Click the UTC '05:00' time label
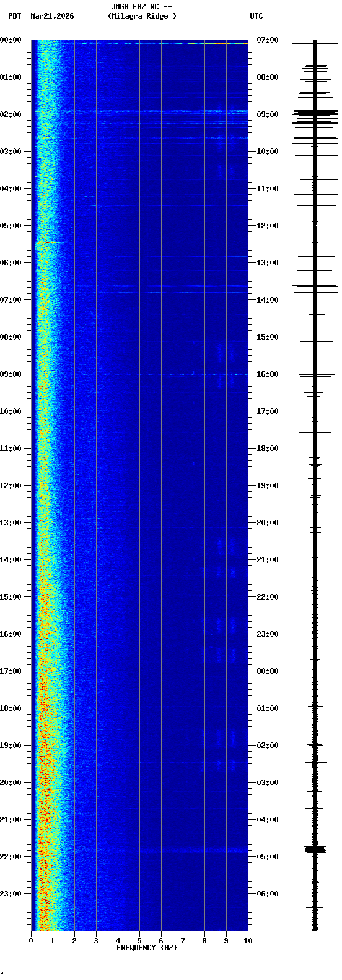The height and width of the screenshot is (980, 342). pos(268,857)
